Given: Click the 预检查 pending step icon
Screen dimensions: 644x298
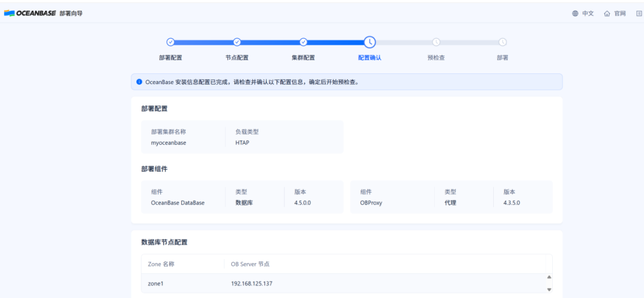Looking at the screenshot, I should pyautogui.click(x=436, y=42).
